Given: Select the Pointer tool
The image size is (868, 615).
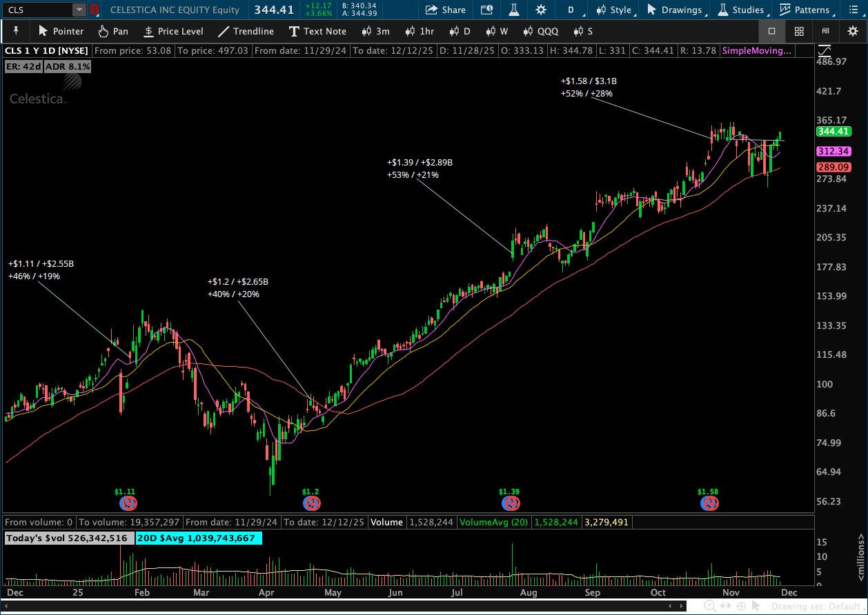Looking at the screenshot, I should coord(61,31).
